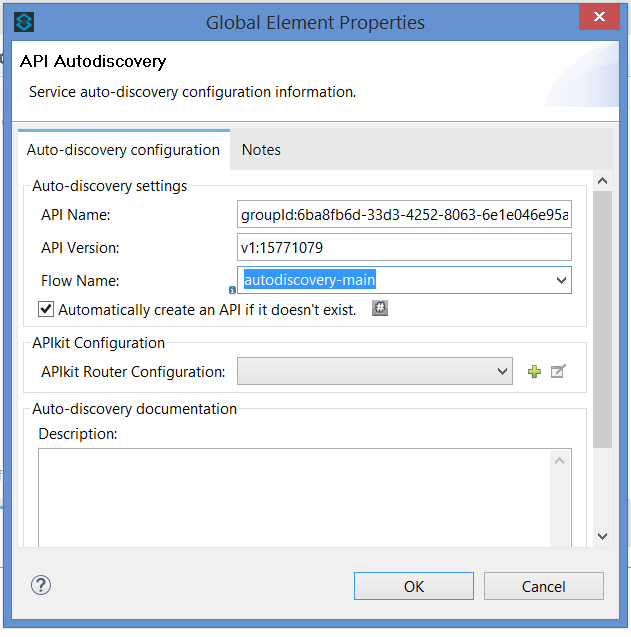Click the API Name input field
631x637 pixels.
click(x=404, y=215)
